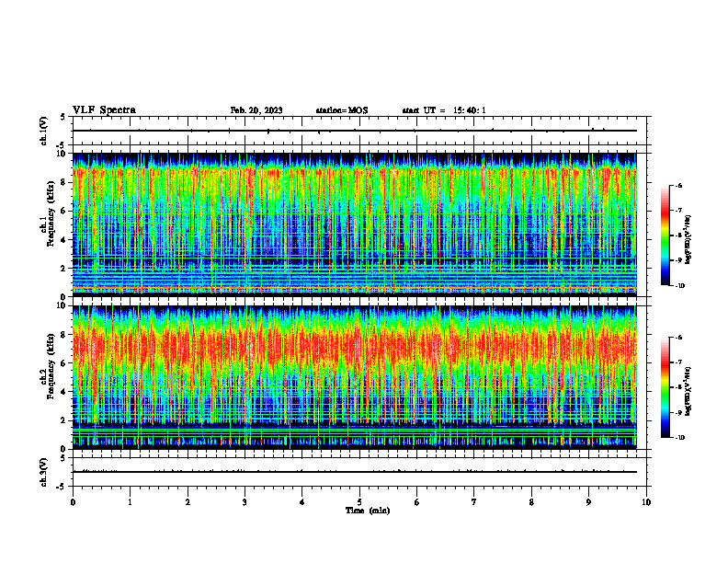Click the time axis tick label "9"
This screenshot has height=563, width=728.
click(588, 502)
